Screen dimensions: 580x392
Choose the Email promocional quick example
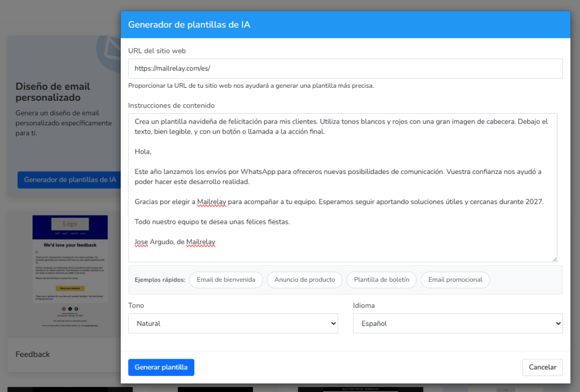[x=455, y=280]
